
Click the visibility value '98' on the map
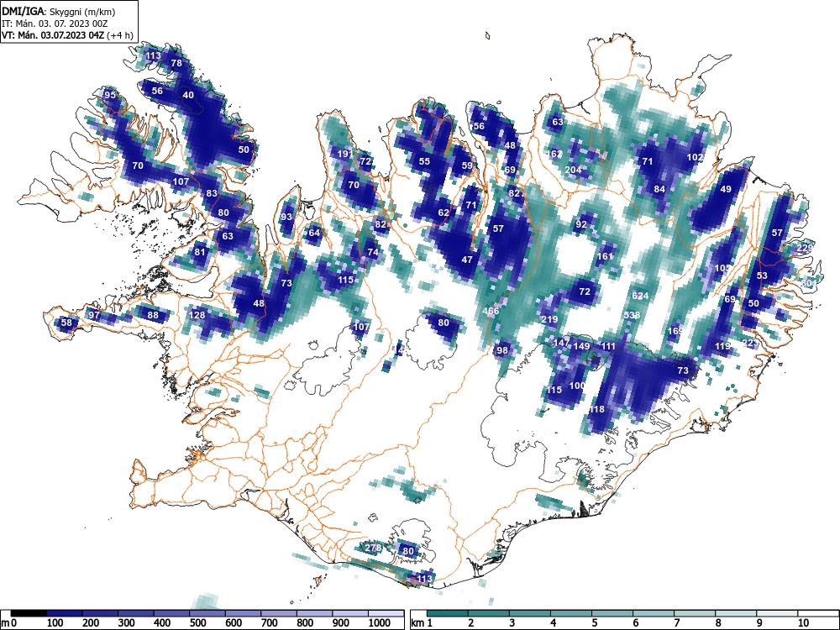(502, 350)
